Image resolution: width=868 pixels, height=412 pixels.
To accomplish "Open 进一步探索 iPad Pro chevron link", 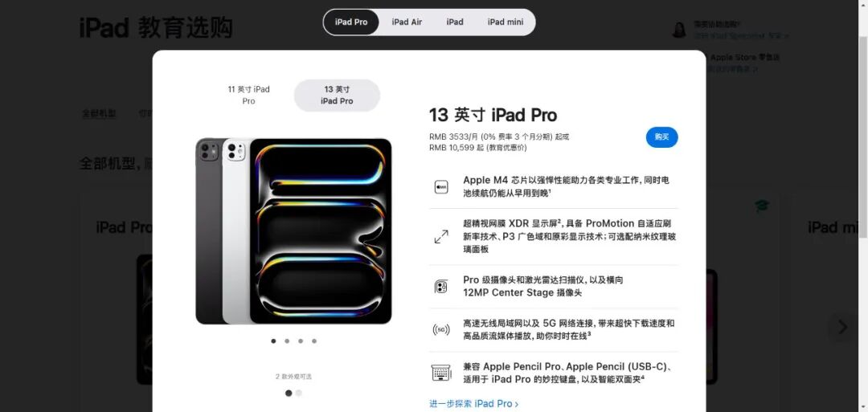I will point(474,404).
